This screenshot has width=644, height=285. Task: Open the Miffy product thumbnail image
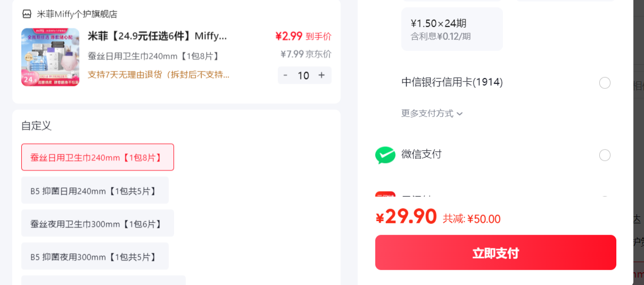pos(50,57)
